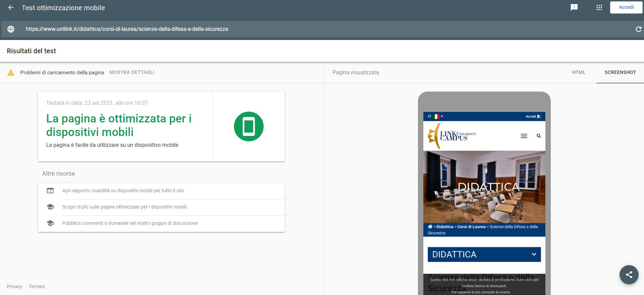Click the Accedi sign-in button
Image resolution: width=644 pixels, height=295 pixels.
[626, 7]
